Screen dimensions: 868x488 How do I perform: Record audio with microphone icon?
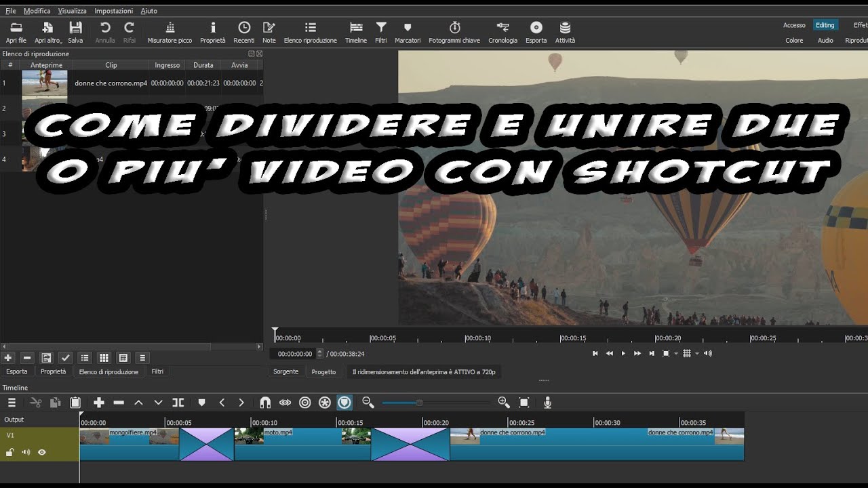coord(547,403)
